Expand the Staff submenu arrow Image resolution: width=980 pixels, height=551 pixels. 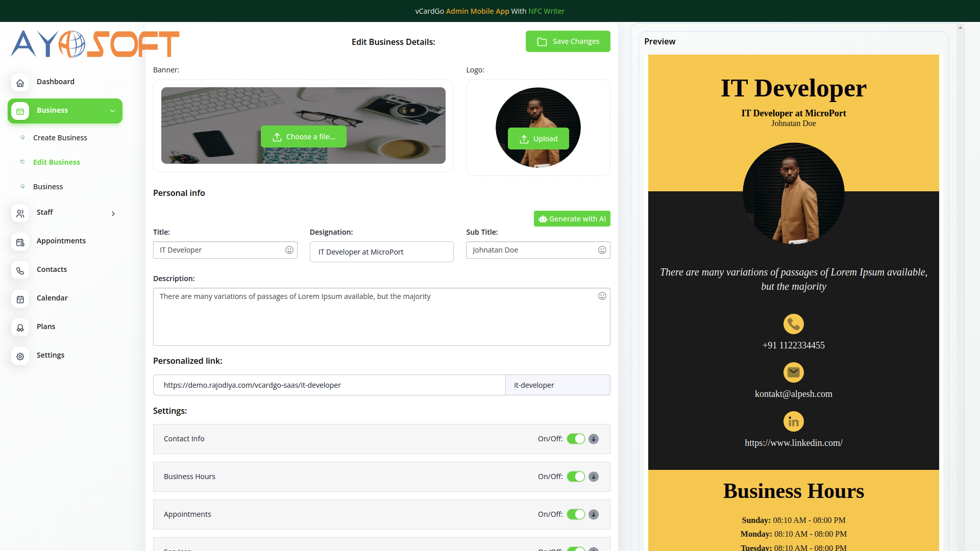pyautogui.click(x=113, y=214)
